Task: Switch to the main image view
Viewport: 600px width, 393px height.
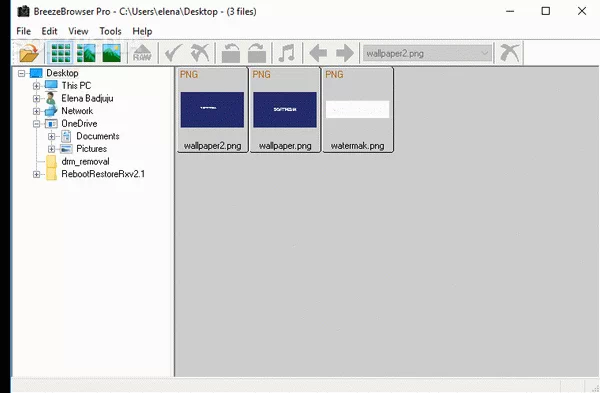Action: [x=112, y=53]
